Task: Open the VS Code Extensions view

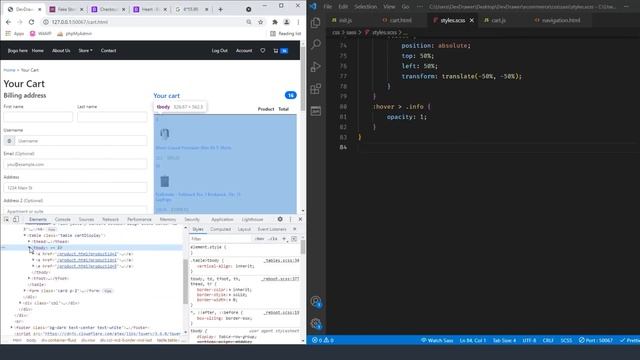Action: coord(316,89)
